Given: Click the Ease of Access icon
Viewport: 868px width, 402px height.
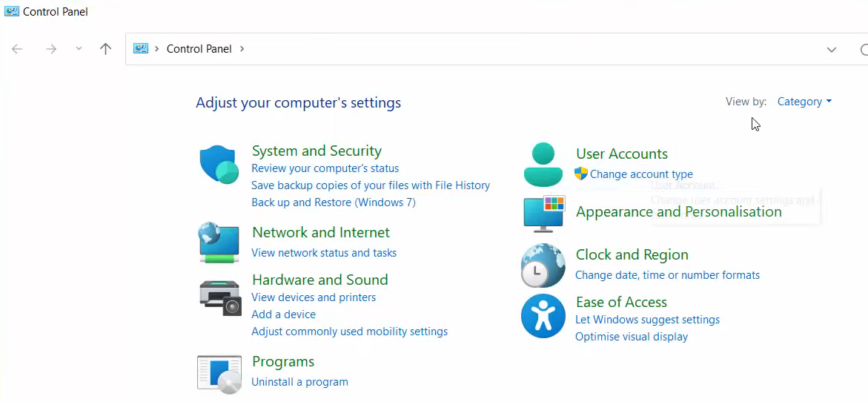Looking at the screenshot, I should [543, 316].
